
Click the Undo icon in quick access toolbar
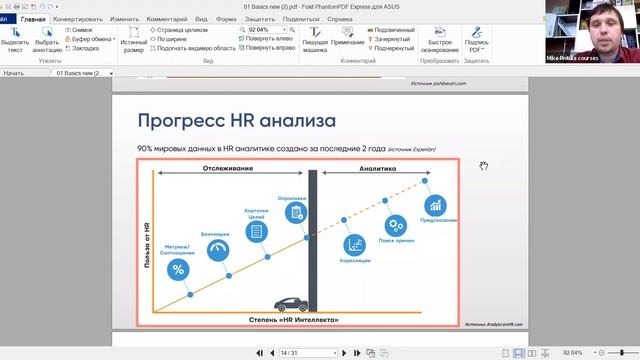[x=42, y=7]
